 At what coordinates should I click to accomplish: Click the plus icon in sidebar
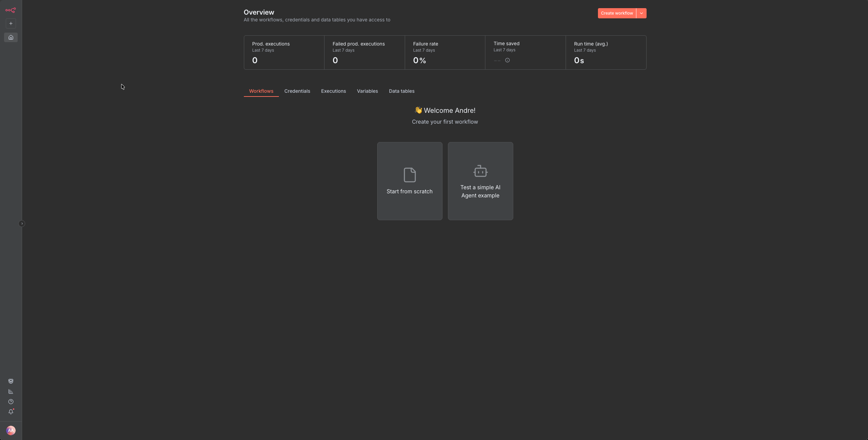11,23
